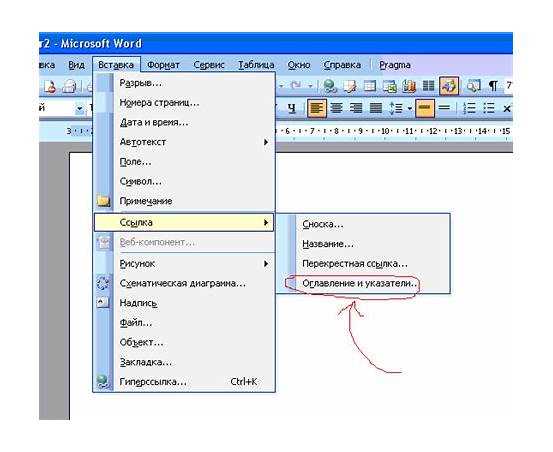This screenshot has width=553, height=452.
Task: Click the X icon after the bulleted list
Action: (x=507, y=109)
